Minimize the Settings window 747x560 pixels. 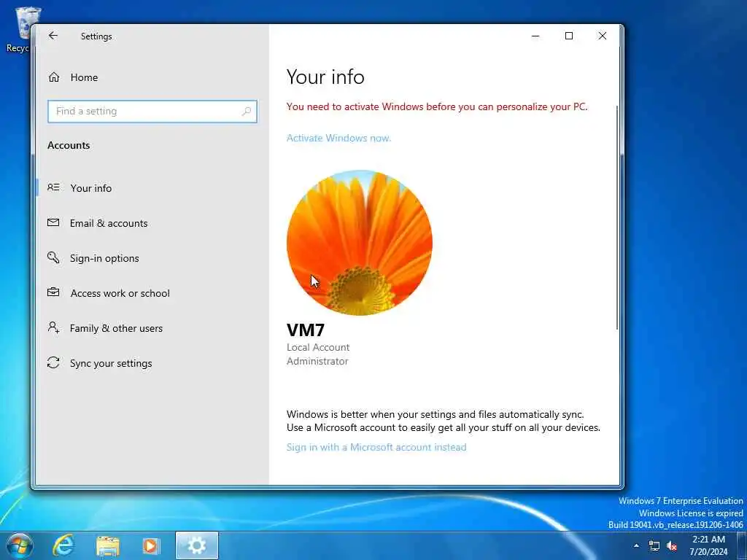[x=535, y=36]
